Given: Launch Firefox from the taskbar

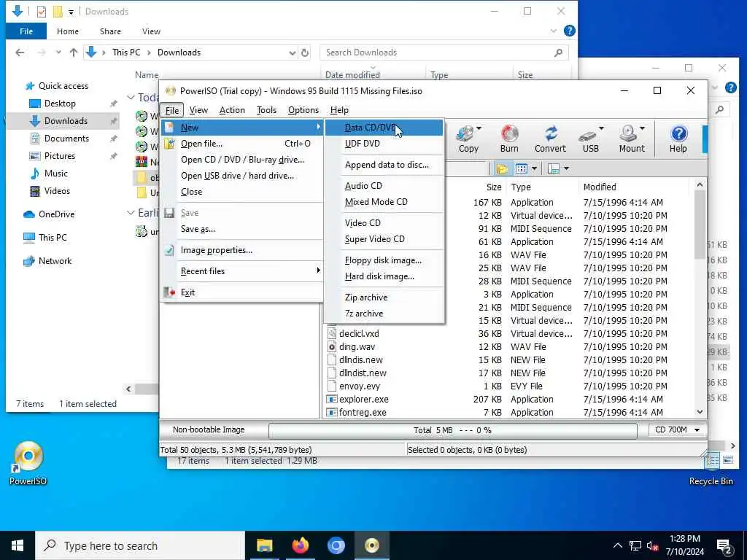Looking at the screenshot, I should 300,545.
